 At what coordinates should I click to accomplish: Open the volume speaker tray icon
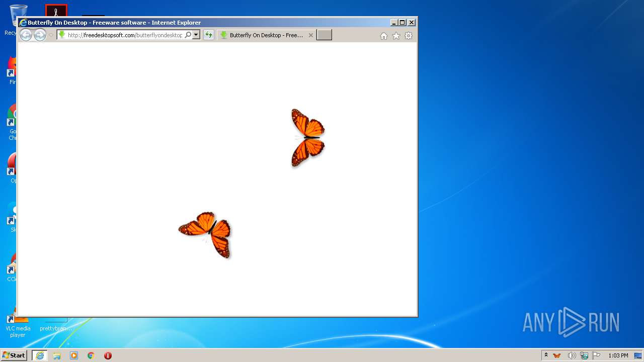point(572,355)
